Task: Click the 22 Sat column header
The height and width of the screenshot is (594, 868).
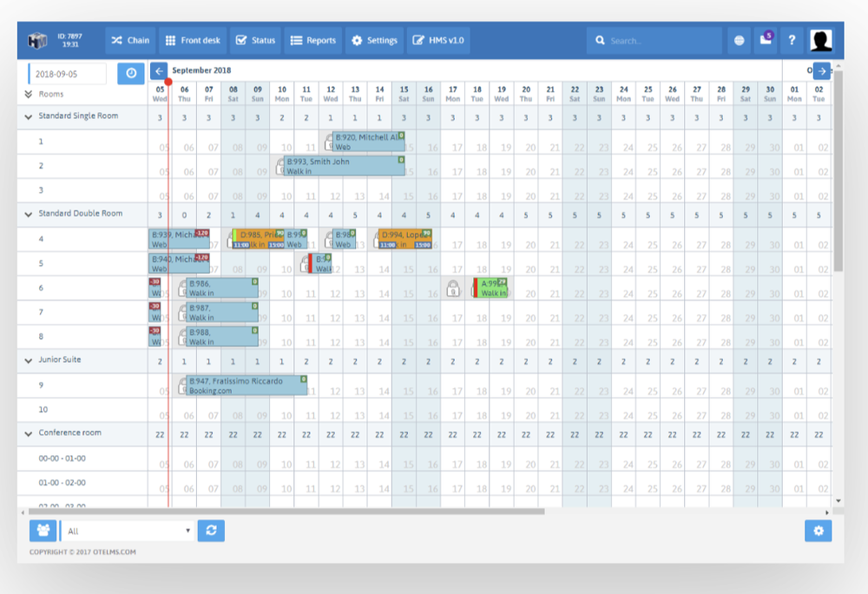Action: (575, 94)
